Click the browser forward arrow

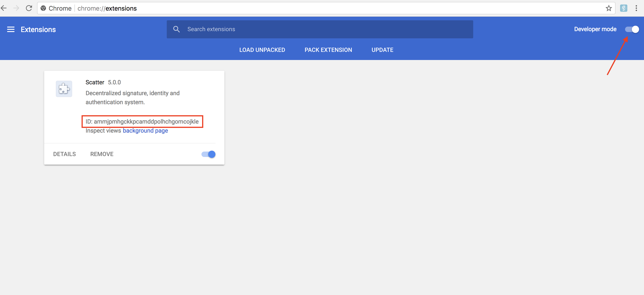pyautogui.click(x=16, y=8)
